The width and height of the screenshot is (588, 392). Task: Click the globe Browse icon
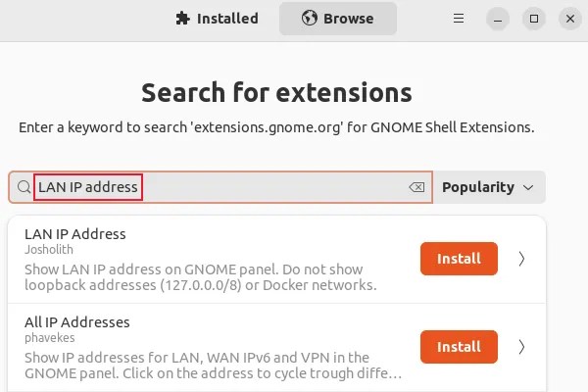(310, 19)
